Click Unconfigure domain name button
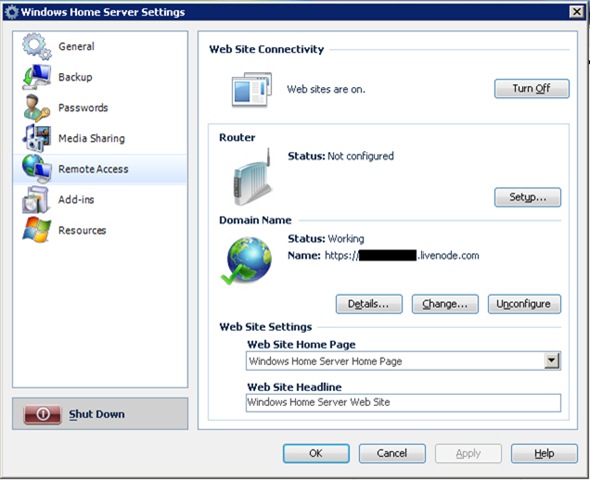The height and width of the screenshot is (480, 590). pos(524,304)
